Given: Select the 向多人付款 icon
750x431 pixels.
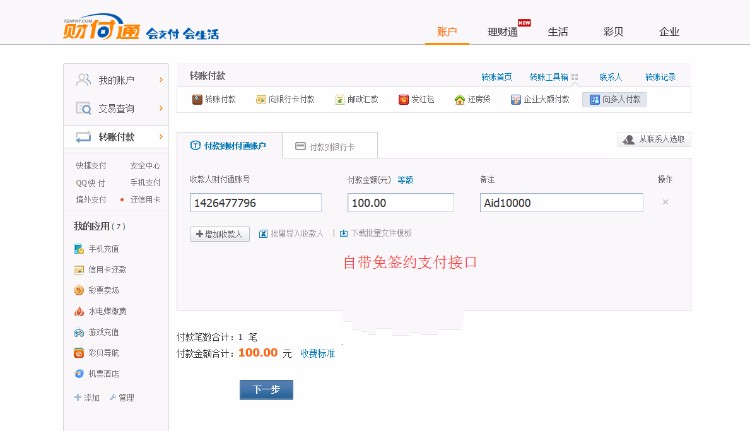Looking at the screenshot, I should pyautogui.click(x=595, y=99).
